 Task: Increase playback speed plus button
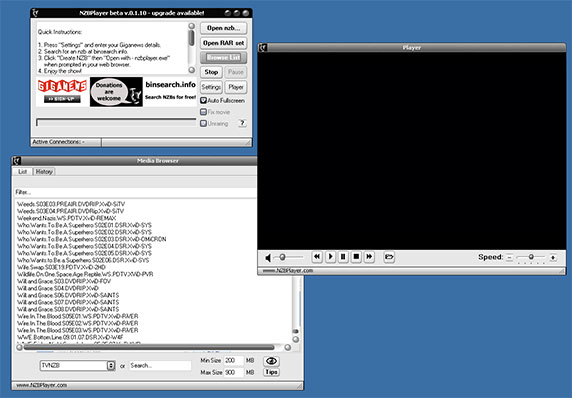[553, 258]
